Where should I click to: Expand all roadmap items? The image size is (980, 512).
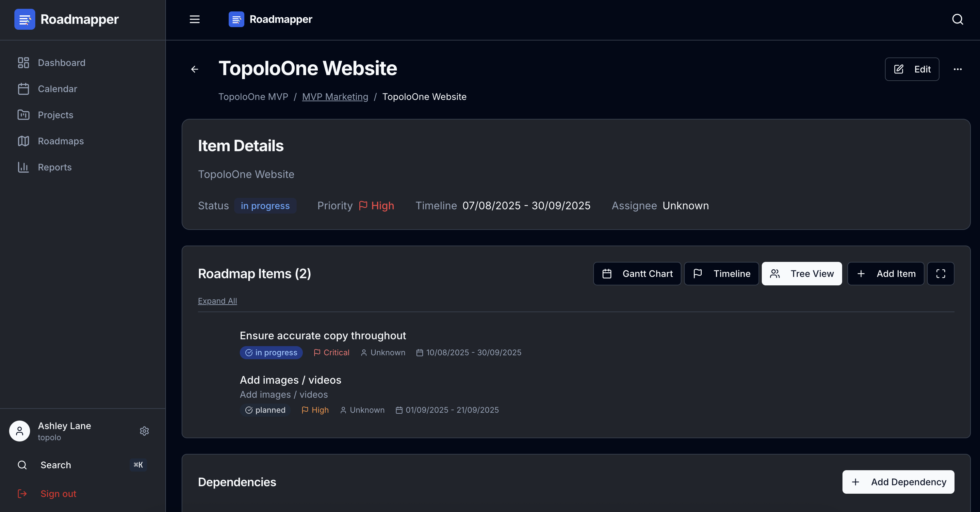(217, 301)
